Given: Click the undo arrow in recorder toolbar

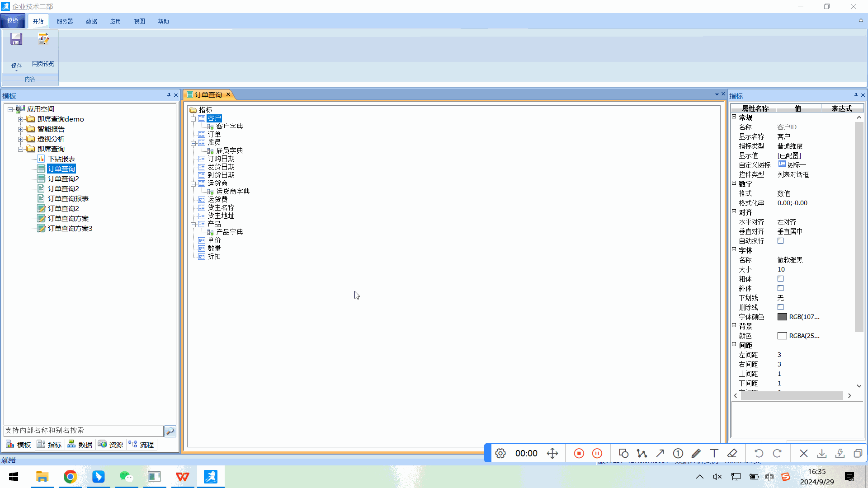Looking at the screenshot, I should tap(759, 453).
